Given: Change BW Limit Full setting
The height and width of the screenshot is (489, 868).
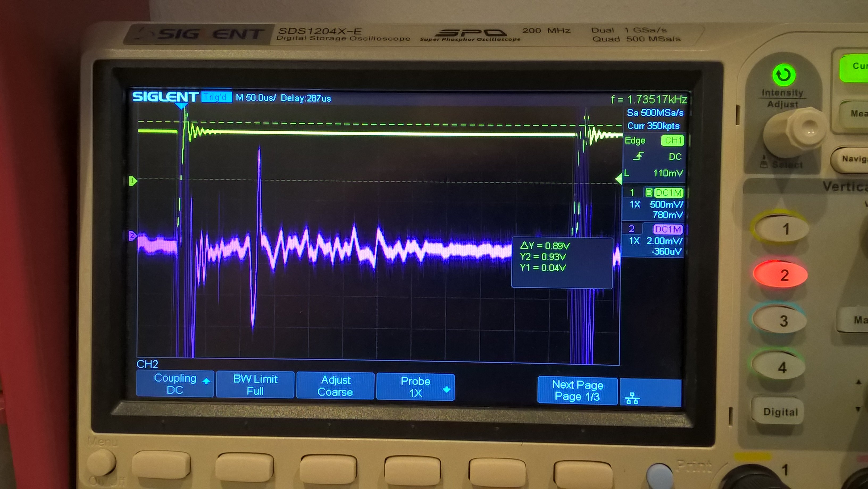Looking at the screenshot, I should (x=255, y=385).
